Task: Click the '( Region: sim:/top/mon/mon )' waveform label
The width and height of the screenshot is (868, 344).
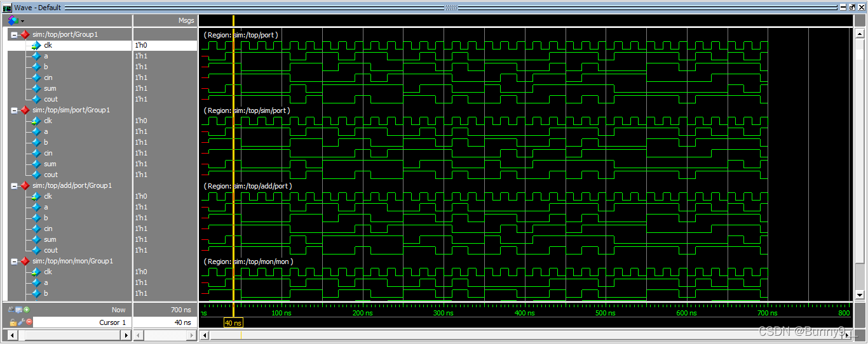Action: [x=248, y=261]
